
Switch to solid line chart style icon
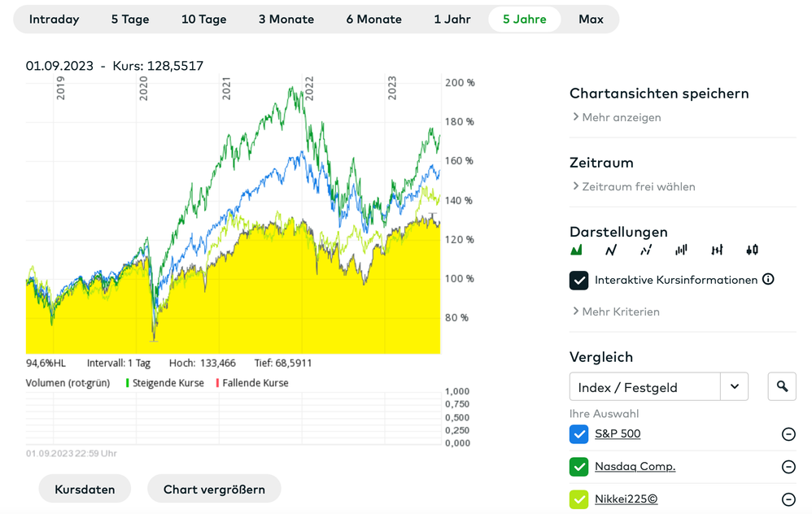click(x=612, y=250)
